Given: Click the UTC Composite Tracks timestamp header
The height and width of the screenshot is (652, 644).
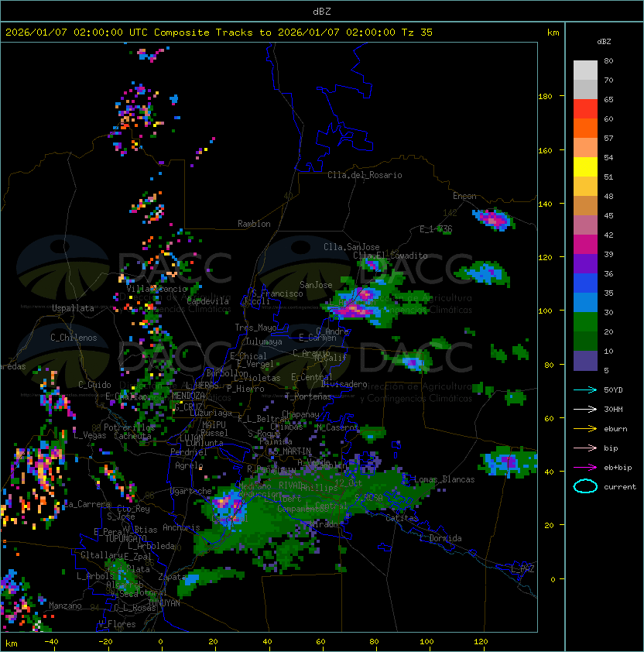Looking at the screenshot, I should pyautogui.click(x=219, y=33).
